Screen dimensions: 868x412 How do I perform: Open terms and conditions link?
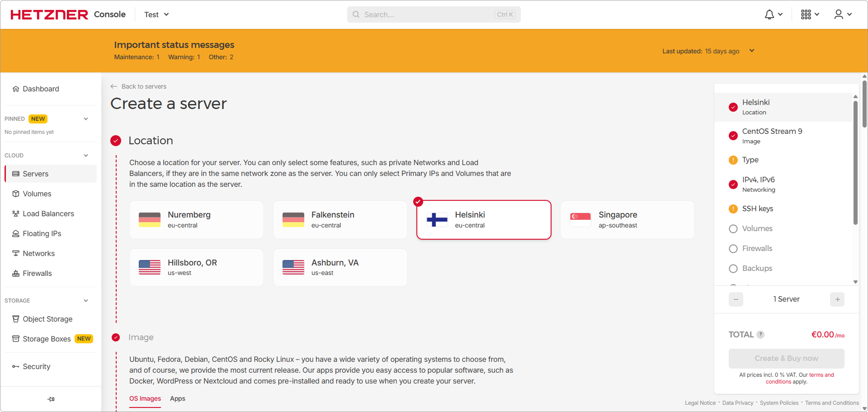tap(800, 378)
